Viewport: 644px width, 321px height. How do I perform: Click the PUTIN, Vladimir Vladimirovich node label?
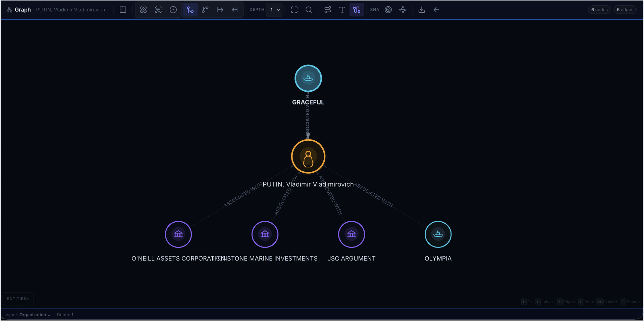pyautogui.click(x=308, y=184)
